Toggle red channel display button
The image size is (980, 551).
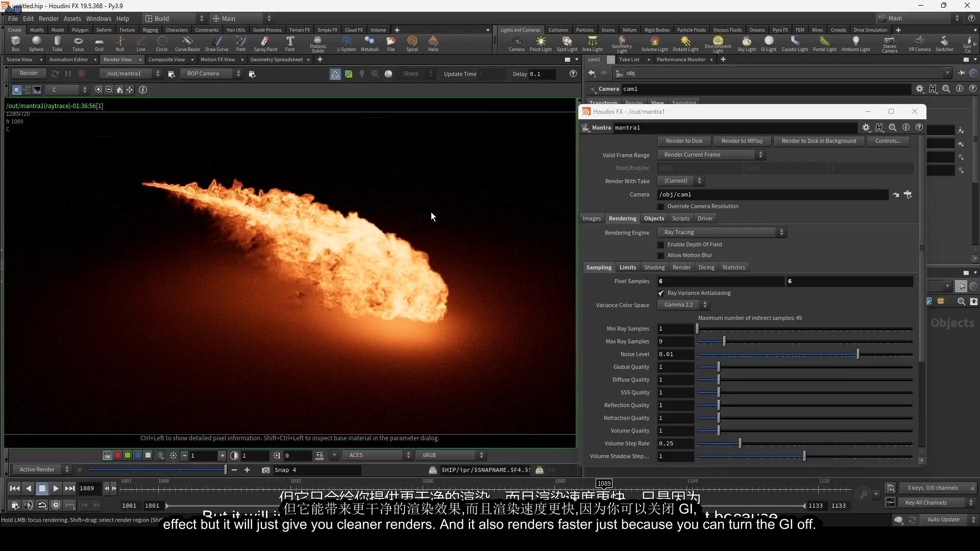point(117,455)
